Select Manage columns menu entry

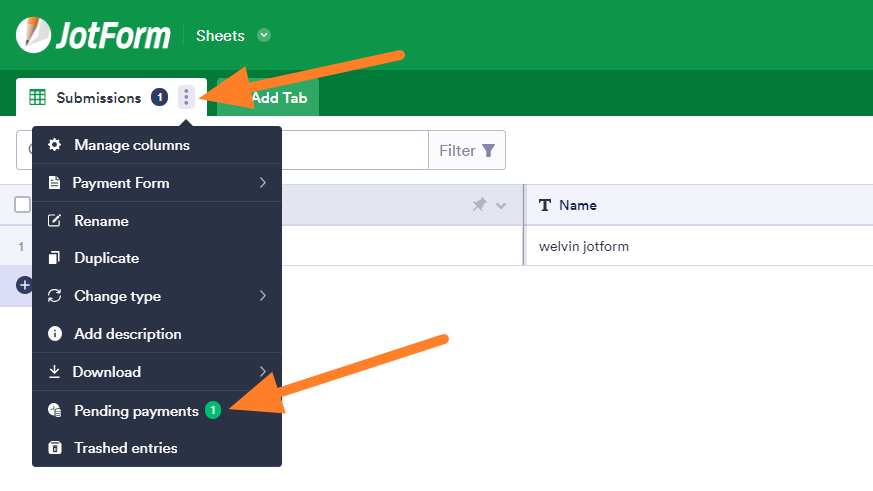click(x=131, y=145)
